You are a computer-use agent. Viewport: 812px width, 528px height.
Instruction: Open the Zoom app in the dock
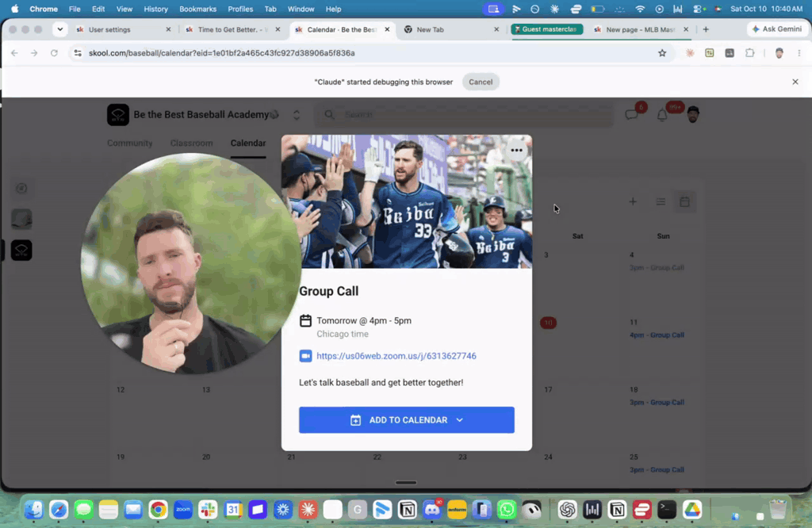(183, 510)
